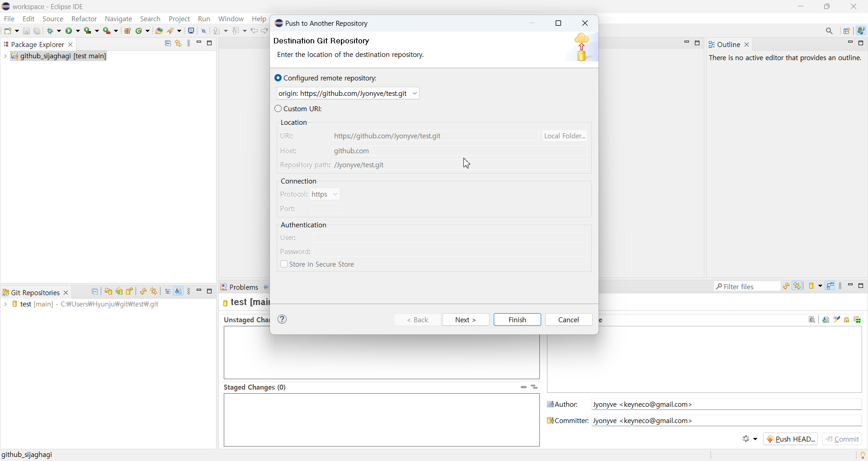Viewport: 868px width, 461px height.
Task: Click the New Java Package icon
Action: click(128, 31)
